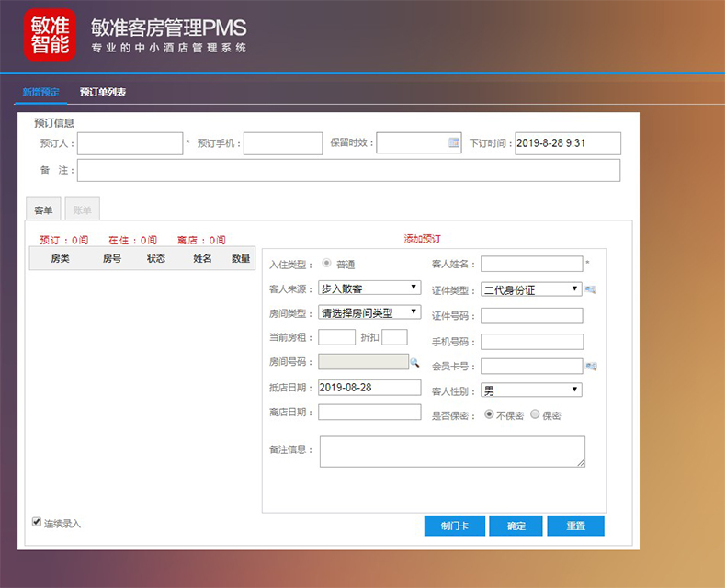Open the 客人来源 dropdown
This screenshot has width=726, height=588.
pos(369,288)
